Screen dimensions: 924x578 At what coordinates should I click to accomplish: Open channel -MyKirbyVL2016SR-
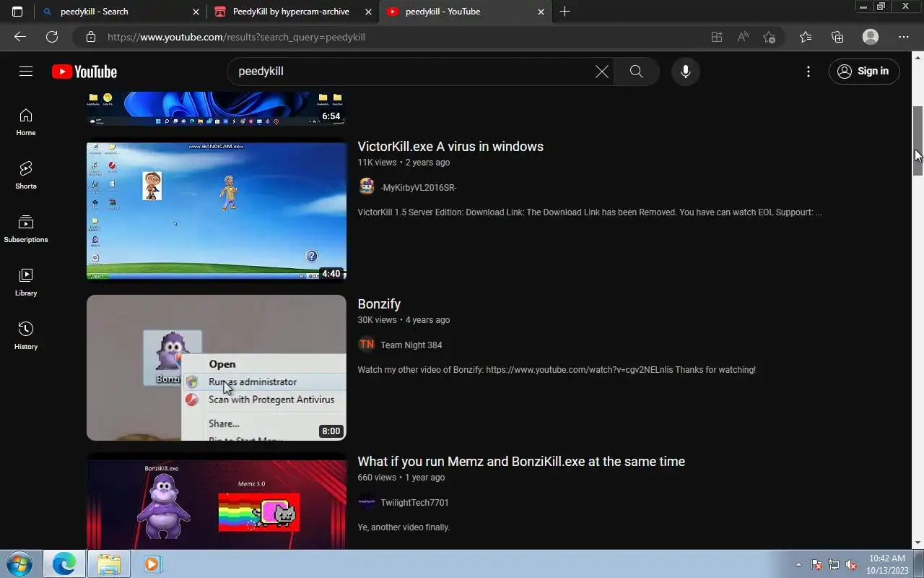pyautogui.click(x=419, y=188)
